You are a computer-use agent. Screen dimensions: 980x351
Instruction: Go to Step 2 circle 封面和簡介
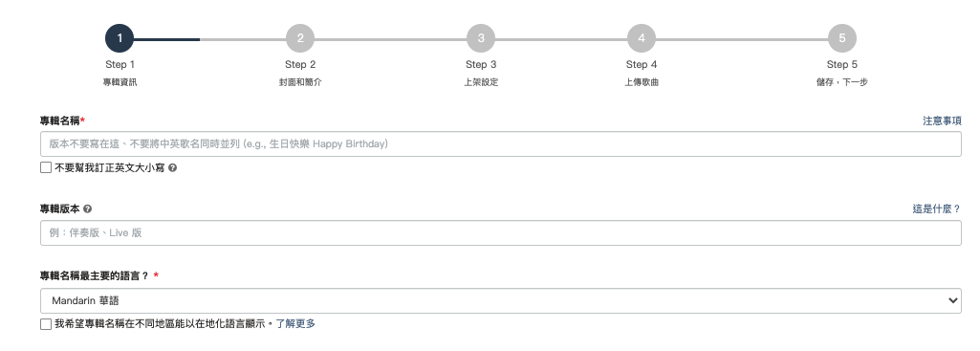[300, 38]
